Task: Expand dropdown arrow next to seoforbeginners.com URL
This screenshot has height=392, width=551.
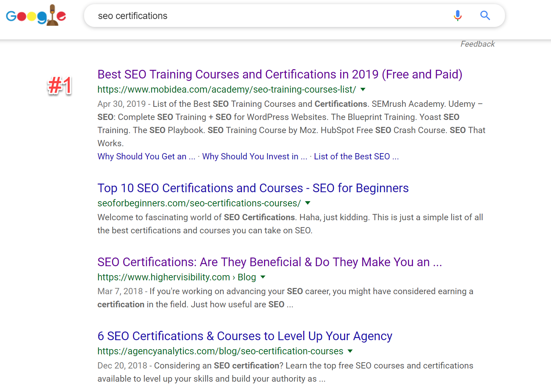Action: click(308, 203)
